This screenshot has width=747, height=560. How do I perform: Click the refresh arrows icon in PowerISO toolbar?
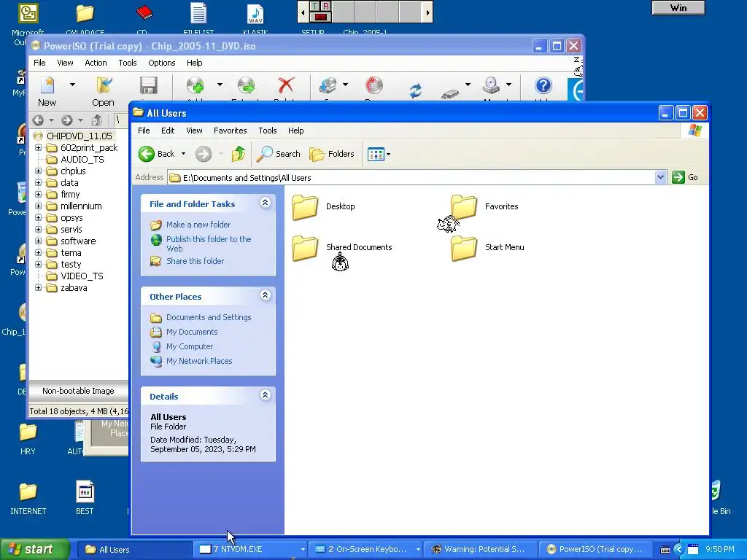(415, 90)
